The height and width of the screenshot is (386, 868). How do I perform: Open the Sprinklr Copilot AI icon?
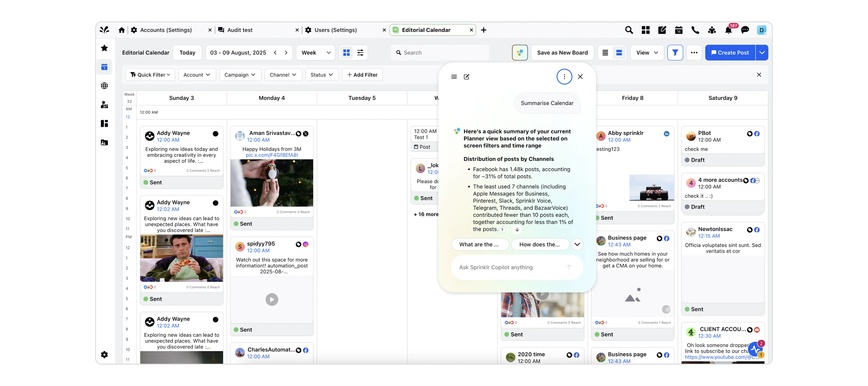coord(520,53)
